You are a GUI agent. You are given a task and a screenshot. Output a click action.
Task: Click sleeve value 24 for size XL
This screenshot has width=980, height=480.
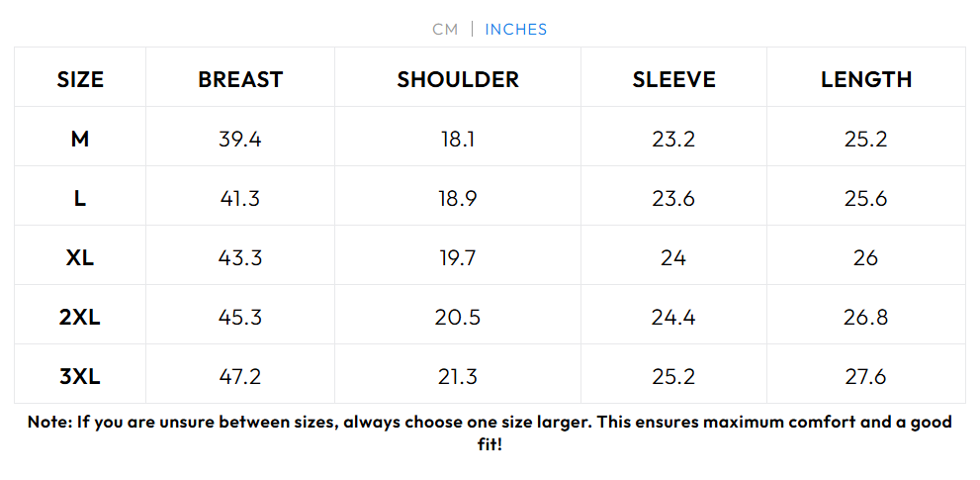point(673,258)
